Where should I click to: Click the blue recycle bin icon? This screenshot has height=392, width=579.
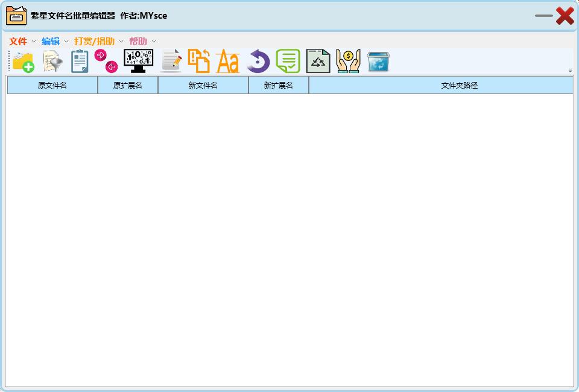[x=379, y=62]
